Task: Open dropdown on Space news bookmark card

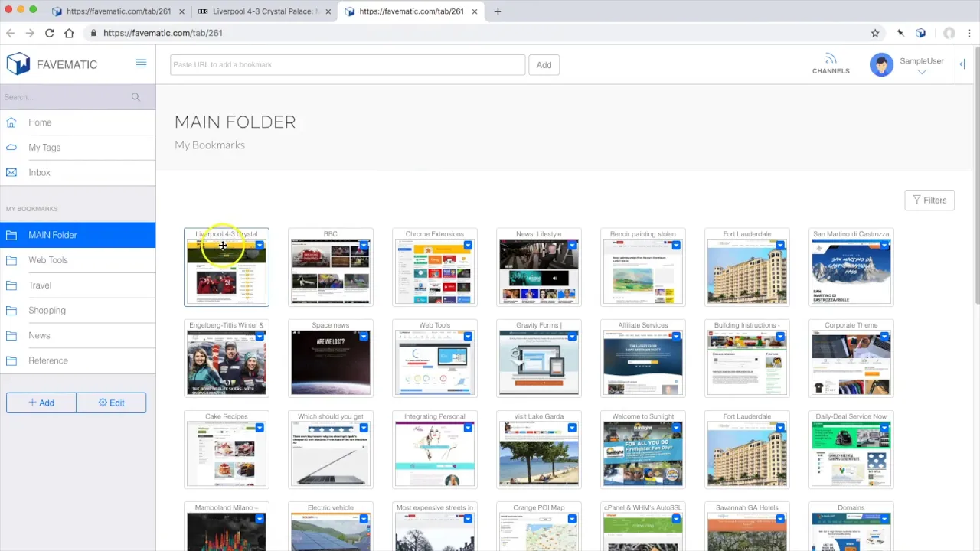Action: click(x=364, y=337)
